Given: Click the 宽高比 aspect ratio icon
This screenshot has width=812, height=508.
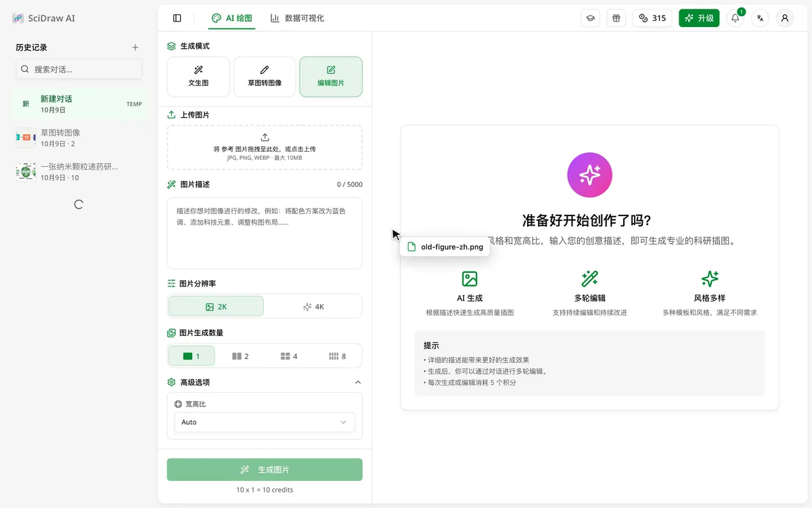Looking at the screenshot, I should point(178,404).
